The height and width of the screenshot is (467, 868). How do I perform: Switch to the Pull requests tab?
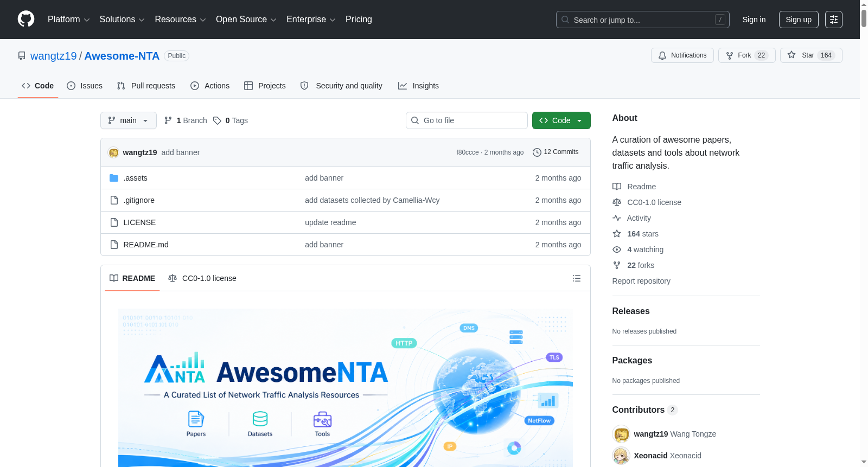coord(146,86)
